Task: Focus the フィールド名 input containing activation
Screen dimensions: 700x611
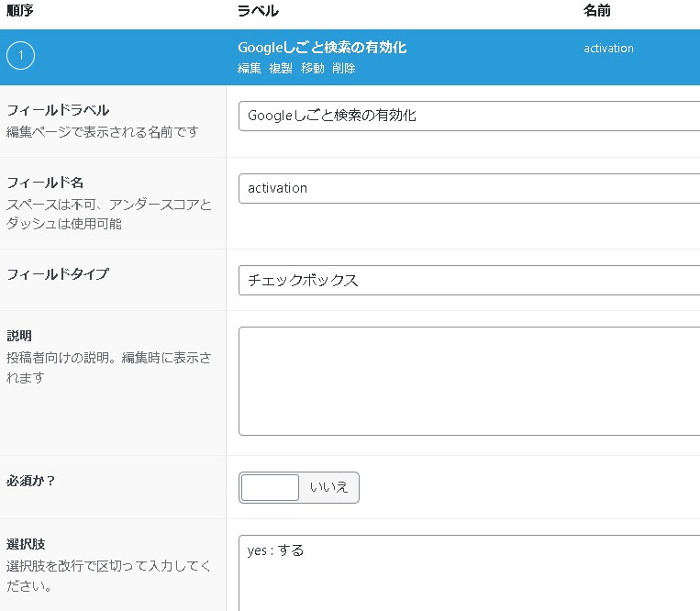Action: [x=468, y=188]
